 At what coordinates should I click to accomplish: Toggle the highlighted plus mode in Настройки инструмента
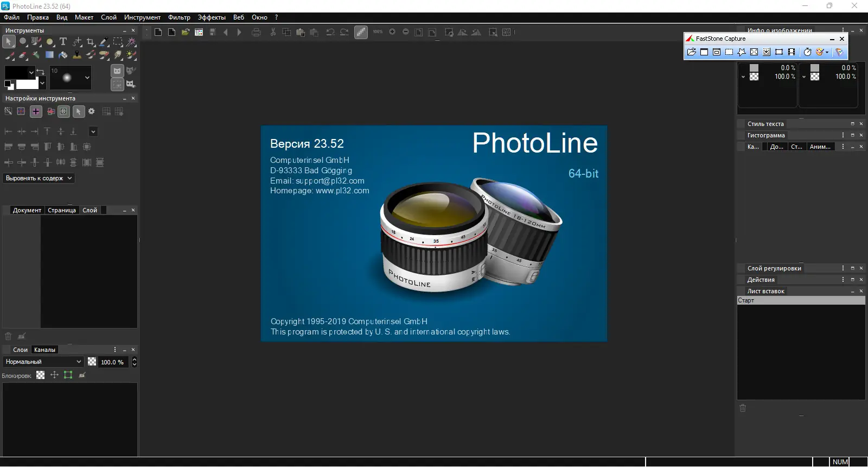pyautogui.click(x=36, y=111)
